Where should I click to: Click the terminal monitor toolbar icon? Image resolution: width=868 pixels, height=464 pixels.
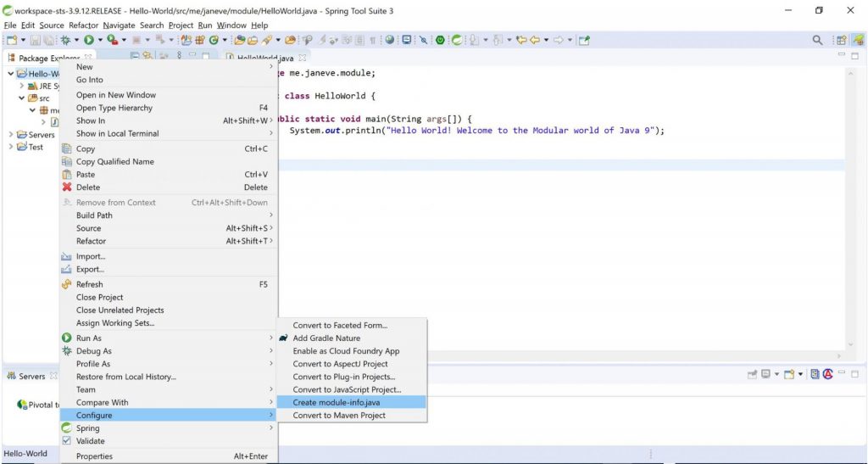coord(407,40)
